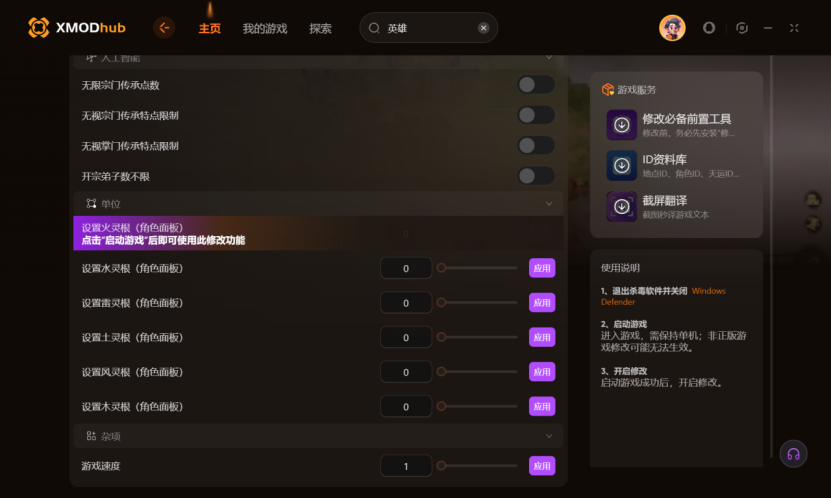The height and width of the screenshot is (498, 831).
Task: Collapse the 单位 section chevron
Action: click(549, 204)
